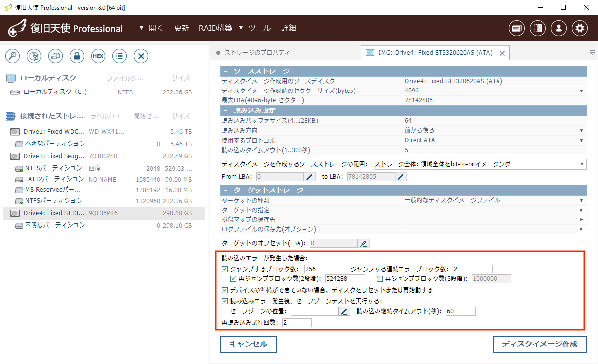Click the list view icon in left toolbar
The height and width of the screenshot is (364, 598).
pos(119,56)
